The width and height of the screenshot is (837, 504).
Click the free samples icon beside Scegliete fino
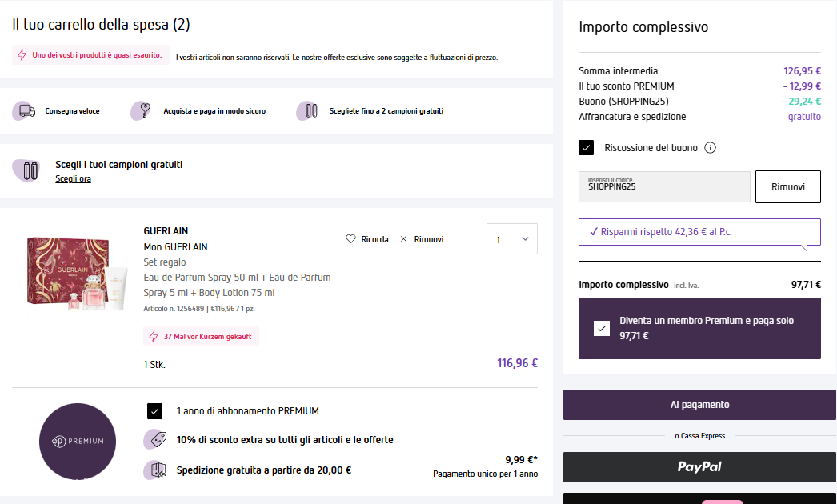click(x=308, y=111)
